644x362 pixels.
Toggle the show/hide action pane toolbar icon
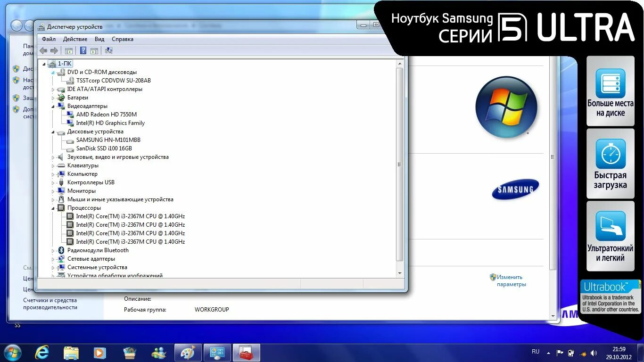94,50
